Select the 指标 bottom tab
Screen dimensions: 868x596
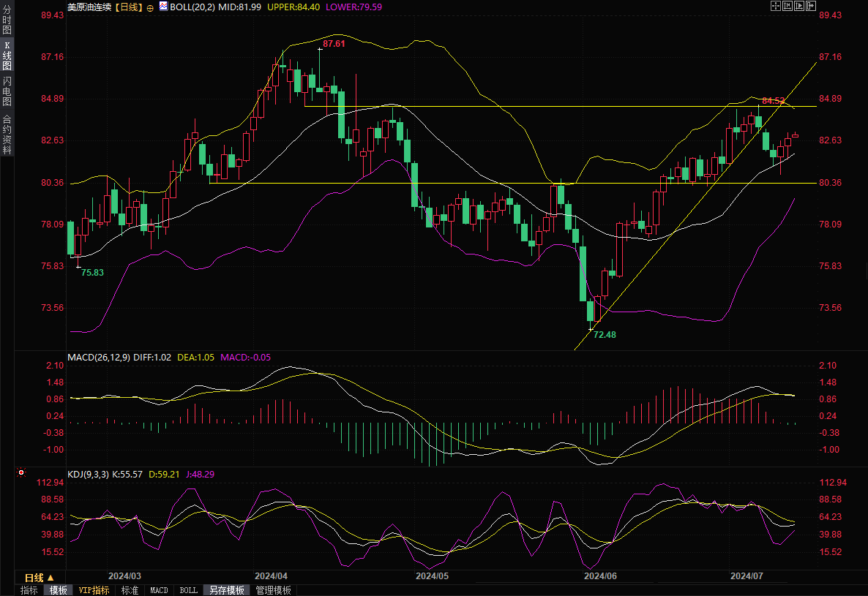pyautogui.click(x=29, y=590)
